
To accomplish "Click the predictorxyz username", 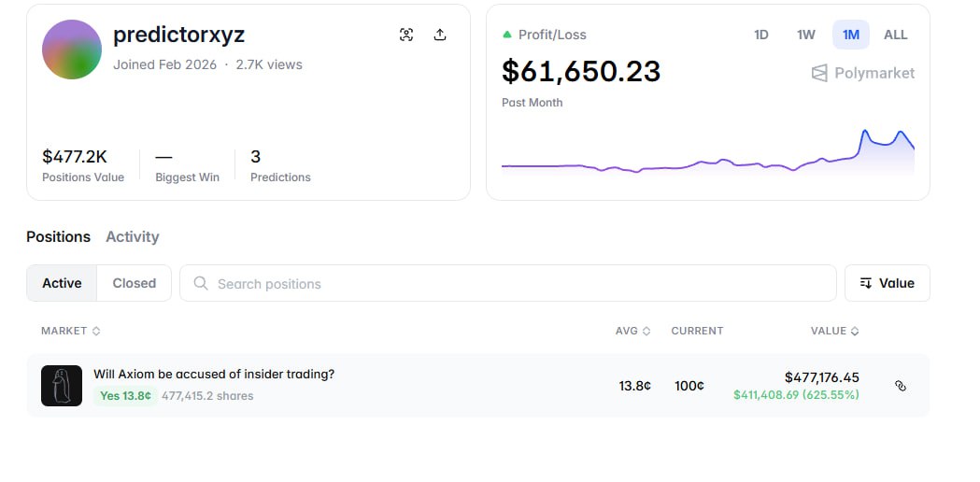I will pos(178,35).
